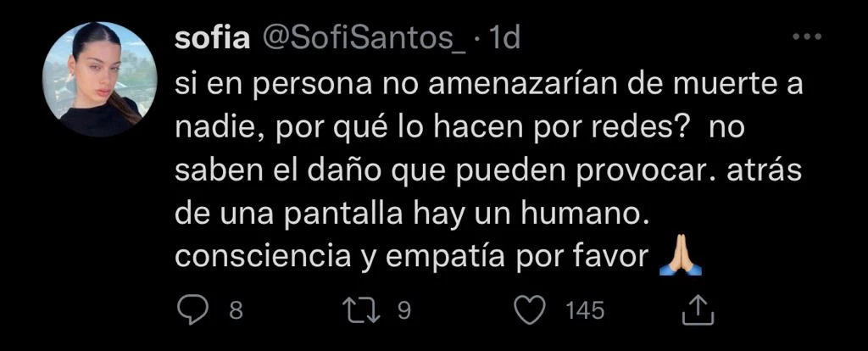Click the text 'saben el daño que pueden provocar'
This screenshot has width=868, height=351.
pos(415,173)
